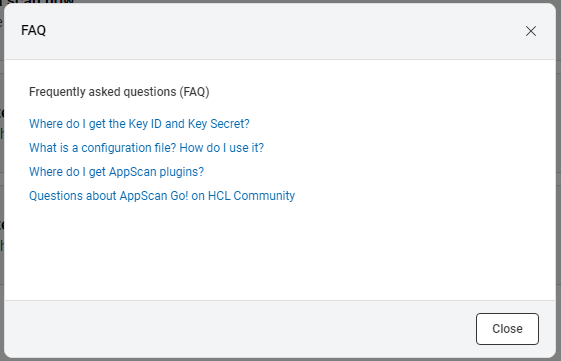561x361 pixels.
Task: Click the empty white area below the FAQ links
Action: coord(279,250)
